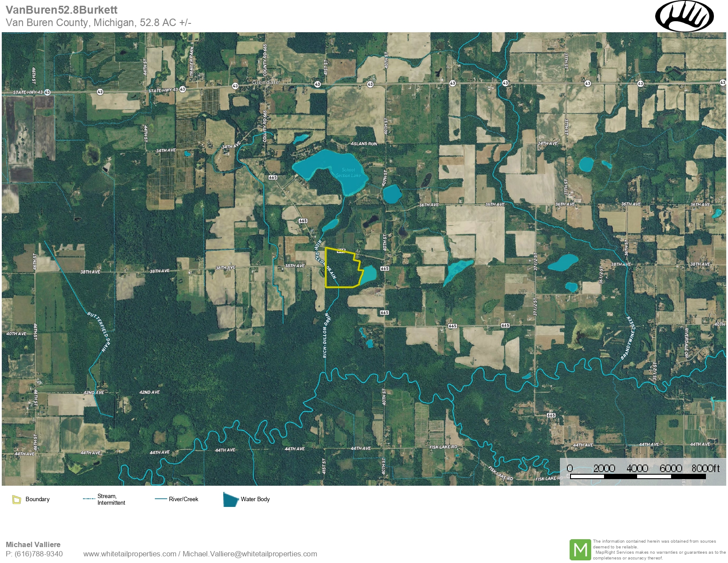
Task: Click the River/Creek legend line symbol
Action: click(161, 499)
